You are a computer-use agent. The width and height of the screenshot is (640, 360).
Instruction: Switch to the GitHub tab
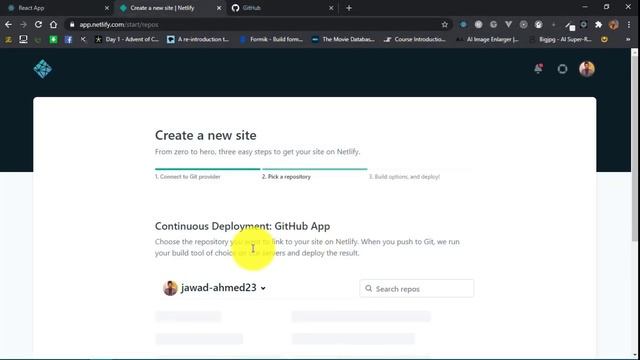click(282, 8)
